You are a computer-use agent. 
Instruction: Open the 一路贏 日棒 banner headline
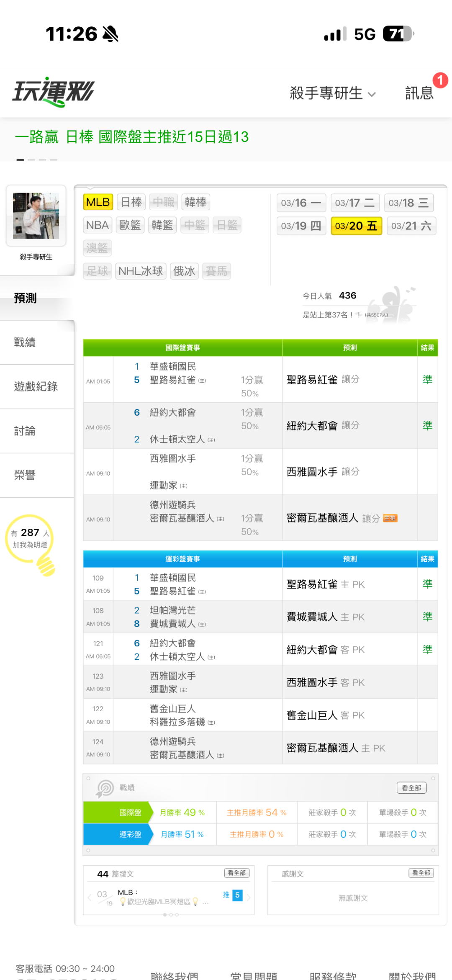tap(131, 137)
